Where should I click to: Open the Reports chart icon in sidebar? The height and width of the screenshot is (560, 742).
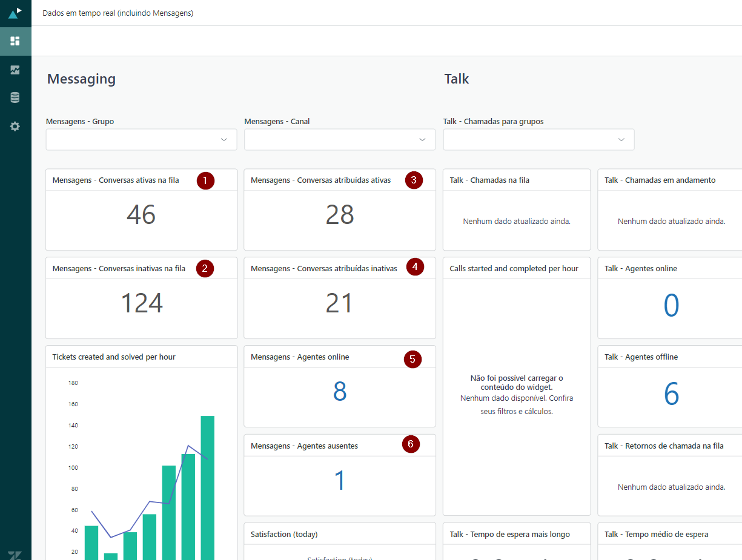click(15, 70)
